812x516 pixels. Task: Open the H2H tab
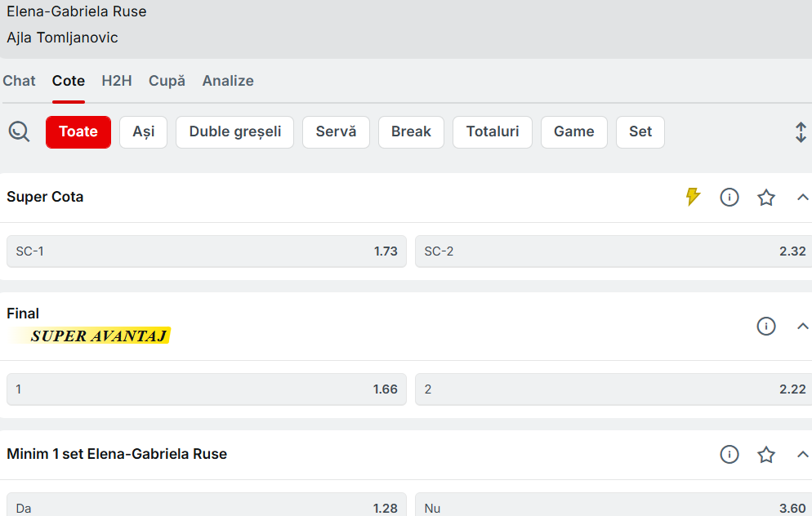117,81
